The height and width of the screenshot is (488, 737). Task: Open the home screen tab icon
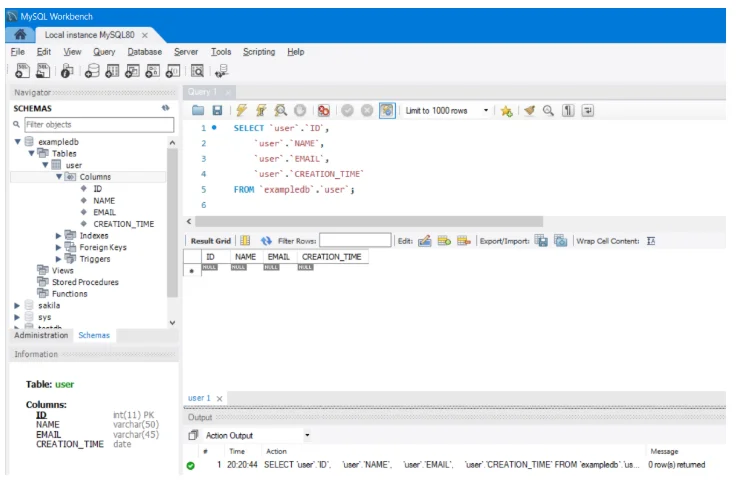(20, 34)
